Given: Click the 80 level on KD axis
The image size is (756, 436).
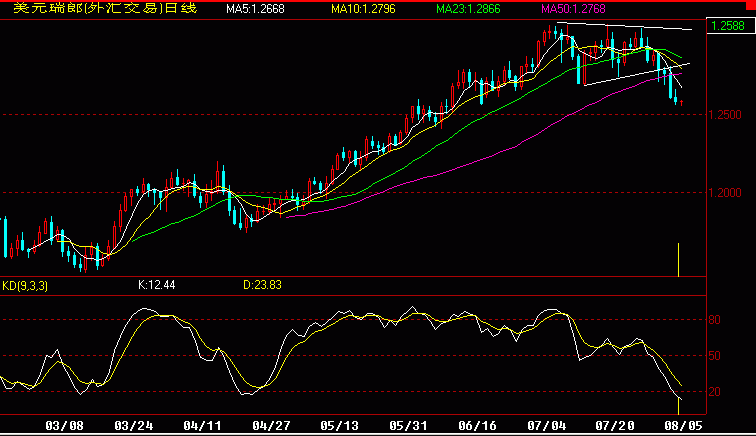Looking at the screenshot, I should tap(715, 320).
